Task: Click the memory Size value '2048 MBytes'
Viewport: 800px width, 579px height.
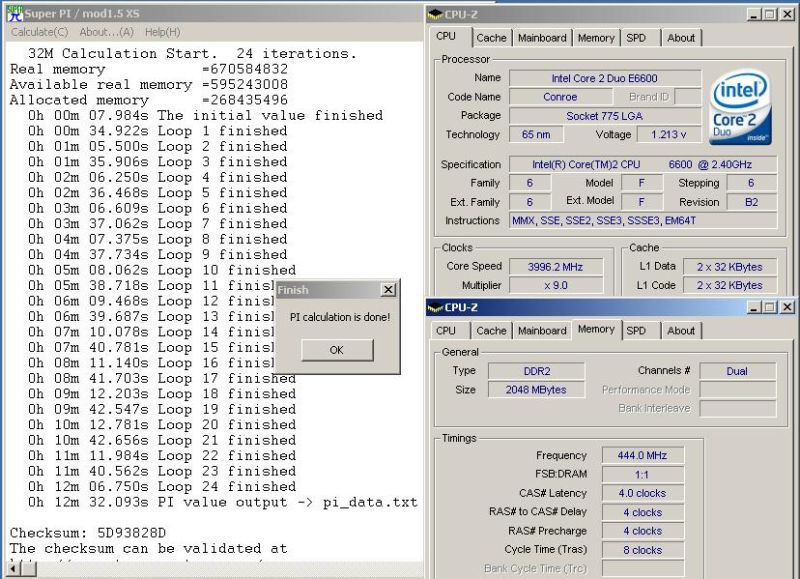Action: point(537,390)
